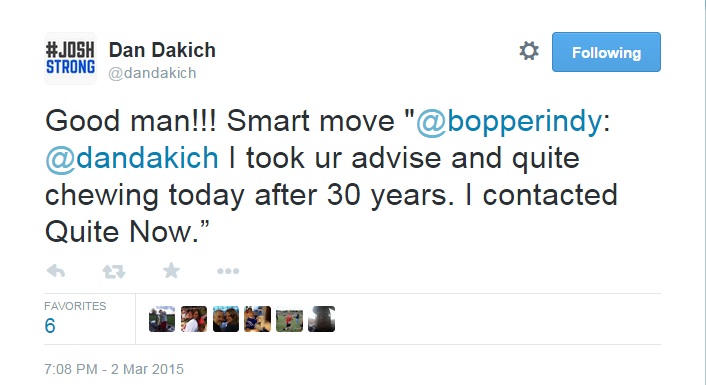Retweet this tweet using the retweet icon
The height and width of the screenshot is (385, 706).
[x=114, y=272]
